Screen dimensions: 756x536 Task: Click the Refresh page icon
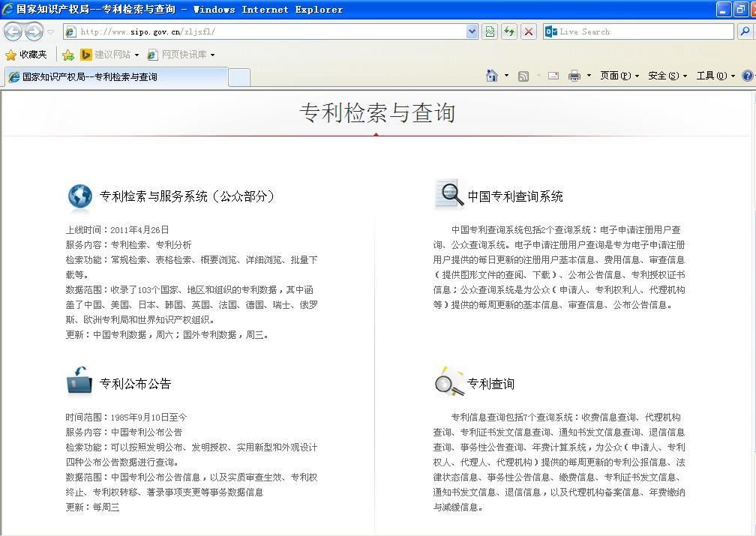tap(509, 31)
